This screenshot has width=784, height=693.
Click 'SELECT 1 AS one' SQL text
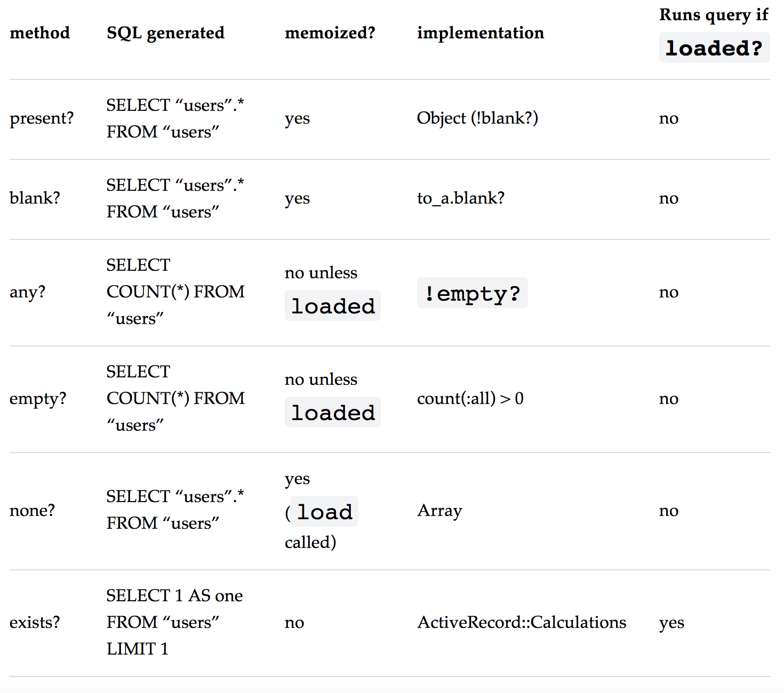(174, 596)
